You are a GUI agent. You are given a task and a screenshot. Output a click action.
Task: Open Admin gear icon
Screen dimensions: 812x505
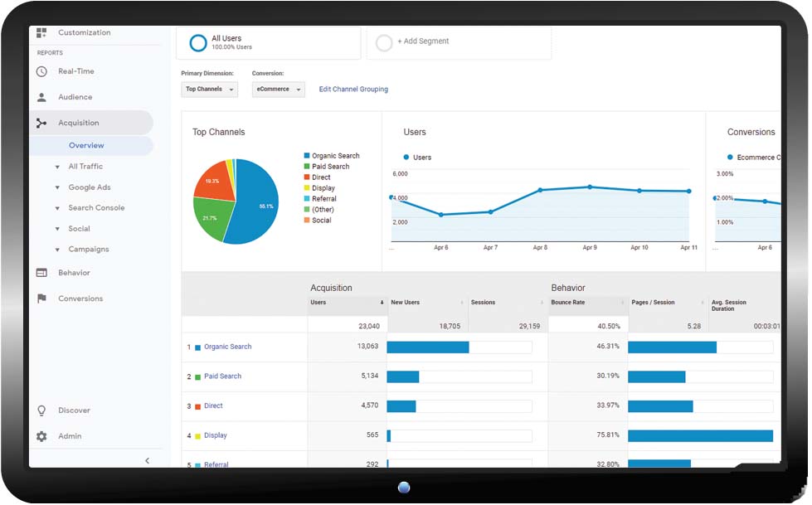(41, 436)
